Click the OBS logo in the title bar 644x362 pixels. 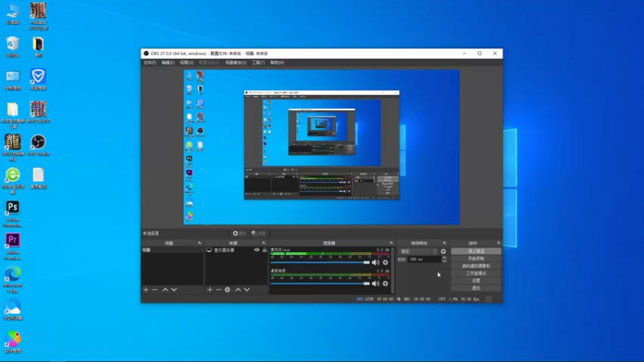(146, 53)
